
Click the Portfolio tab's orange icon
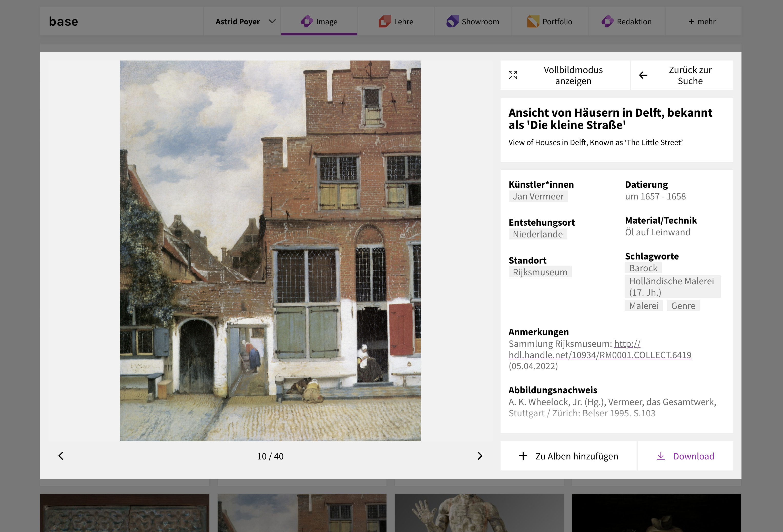(x=533, y=22)
